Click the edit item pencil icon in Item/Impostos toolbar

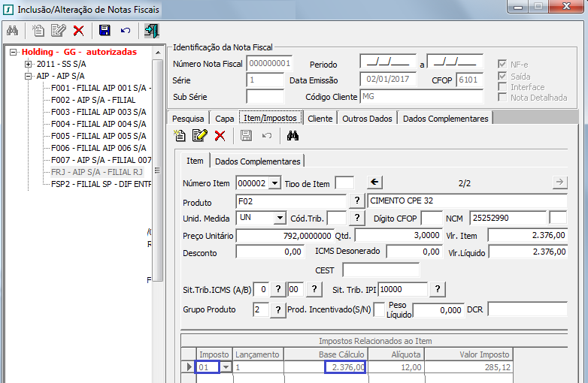tap(199, 135)
